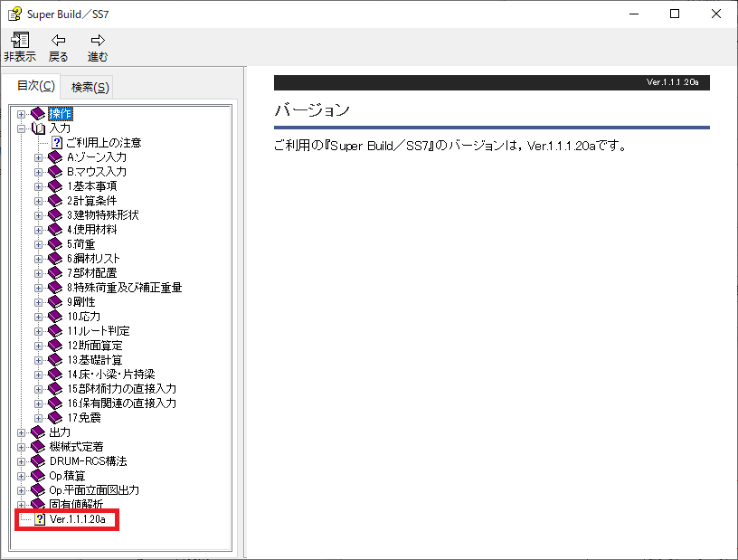Maximize the Super Build/SS7 help window
Viewport: 738px width, 560px height.
point(675,14)
